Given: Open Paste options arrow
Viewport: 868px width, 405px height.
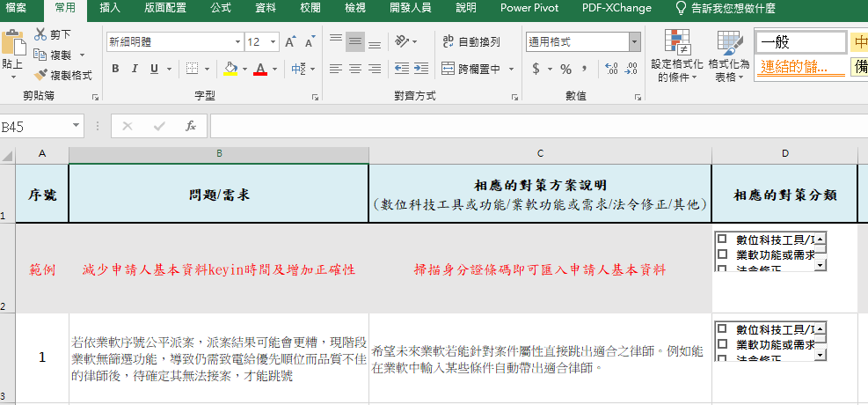Looking at the screenshot, I should (14, 77).
